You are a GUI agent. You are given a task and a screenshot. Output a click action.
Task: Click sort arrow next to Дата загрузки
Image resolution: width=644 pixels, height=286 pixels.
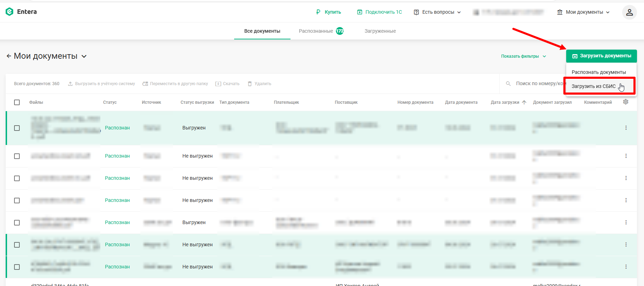pos(524,102)
